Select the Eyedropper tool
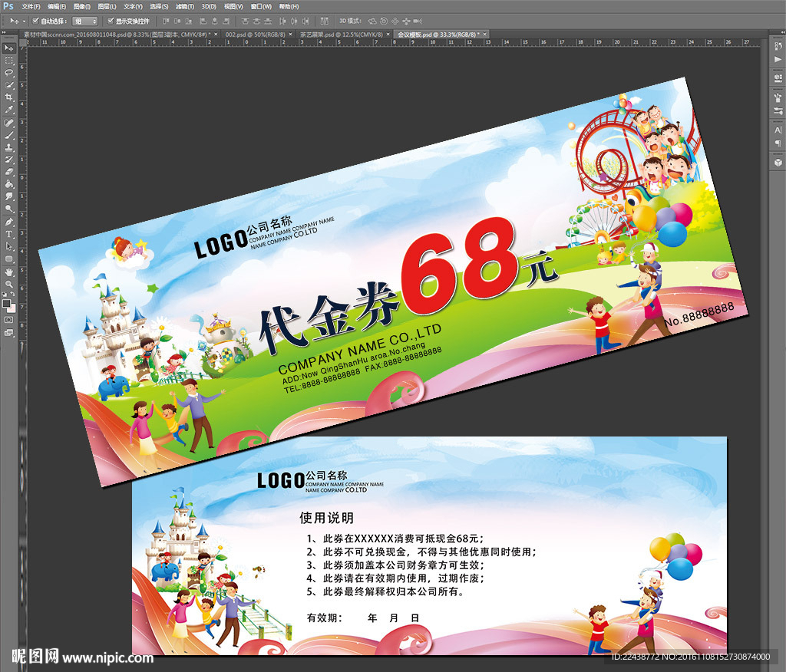 tap(9, 109)
